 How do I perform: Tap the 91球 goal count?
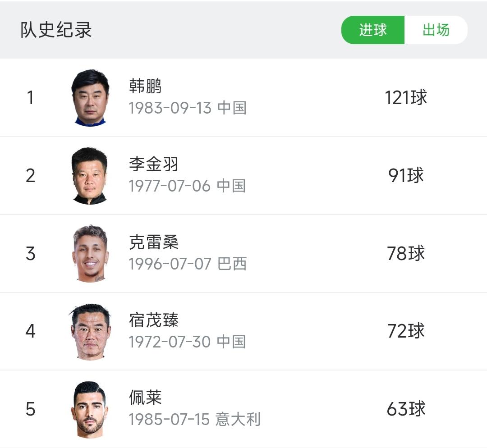coord(406,175)
